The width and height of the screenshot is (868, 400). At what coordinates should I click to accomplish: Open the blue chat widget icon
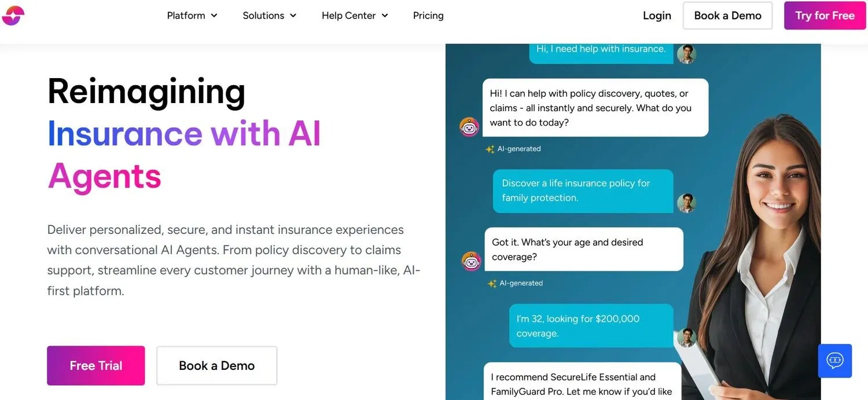pos(834,361)
